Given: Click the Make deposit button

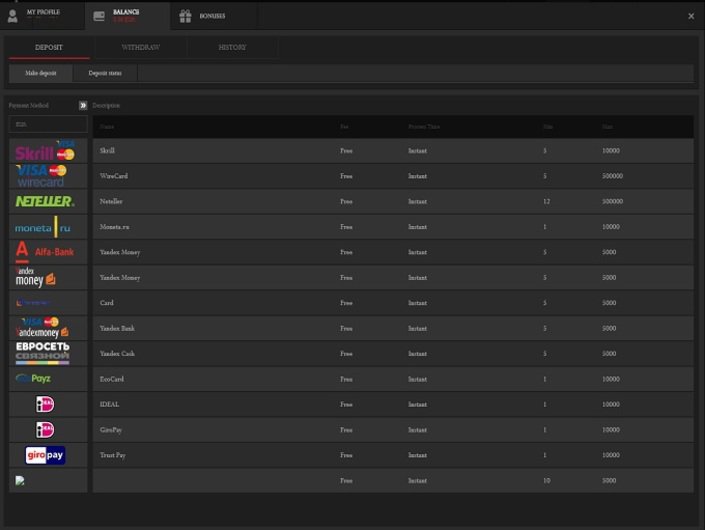Looking at the screenshot, I should click(x=41, y=73).
